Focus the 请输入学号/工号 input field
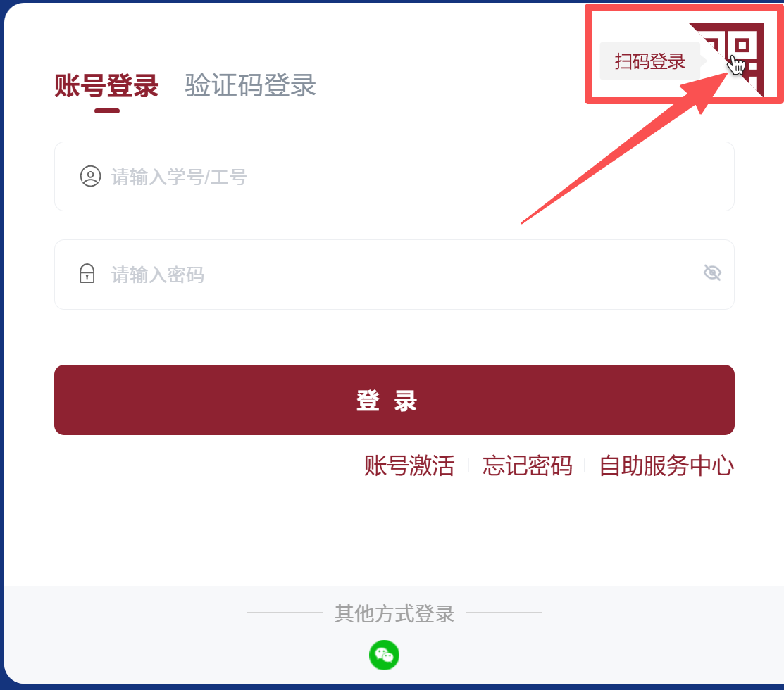 pyautogui.click(x=394, y=176)
